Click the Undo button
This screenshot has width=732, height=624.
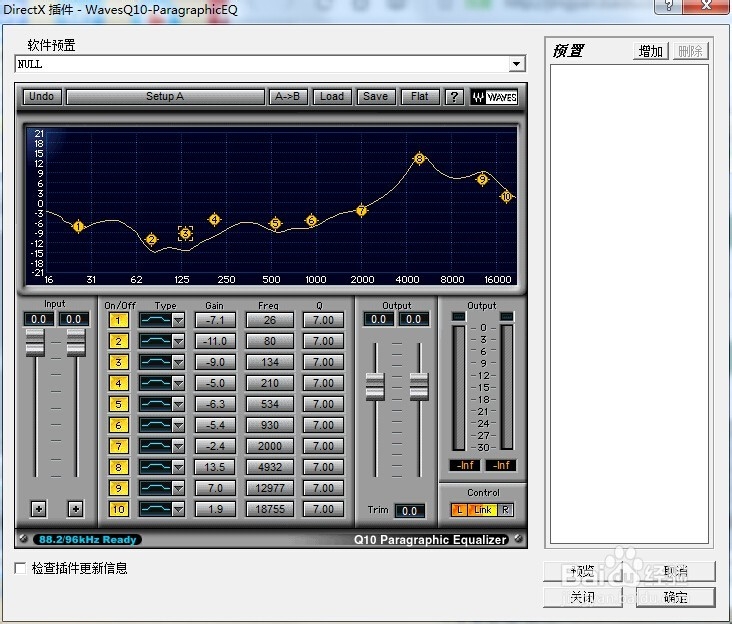(42, 97)
